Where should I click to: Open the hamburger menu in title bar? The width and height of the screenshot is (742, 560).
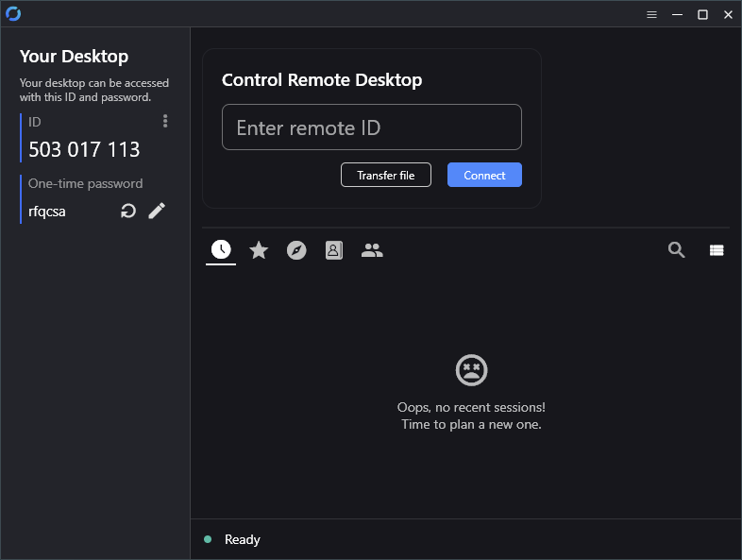click(x=651, y=14)
